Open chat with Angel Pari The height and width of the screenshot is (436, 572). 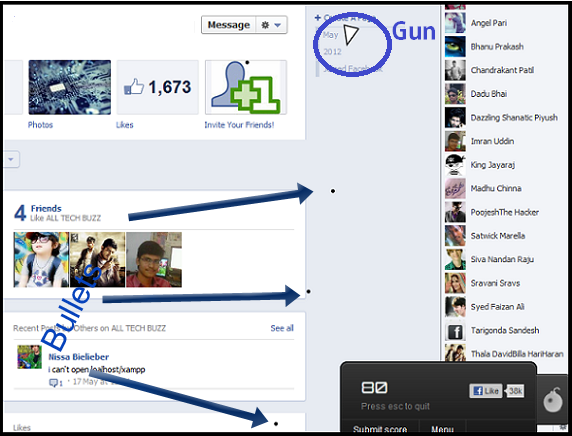pos(488,23)
